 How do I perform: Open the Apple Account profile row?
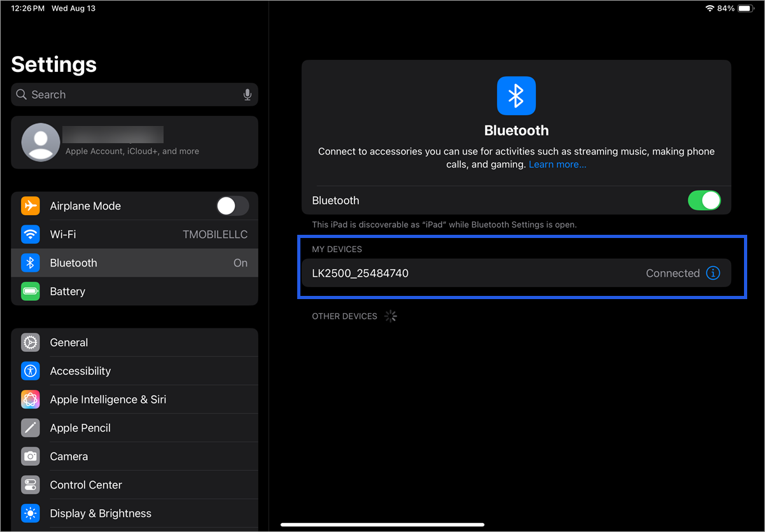click(x=134, y=143)
